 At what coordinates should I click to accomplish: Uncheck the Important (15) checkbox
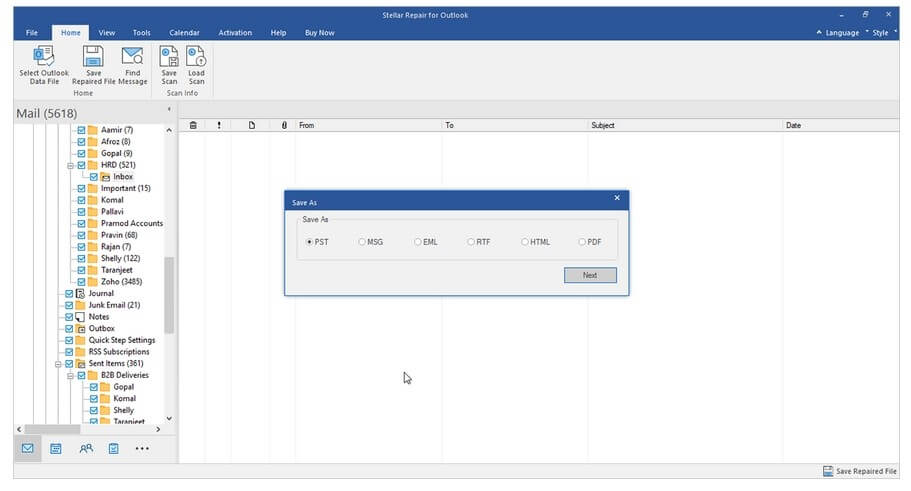pos(81,188)
